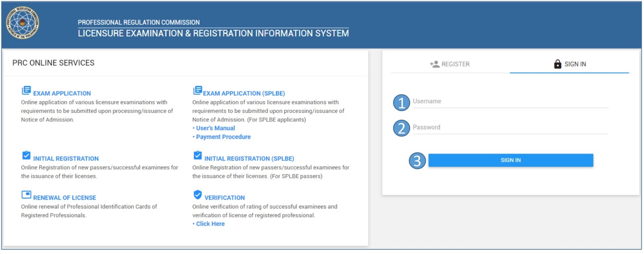Click the add-person icon beside Register

tap(434, 64)
